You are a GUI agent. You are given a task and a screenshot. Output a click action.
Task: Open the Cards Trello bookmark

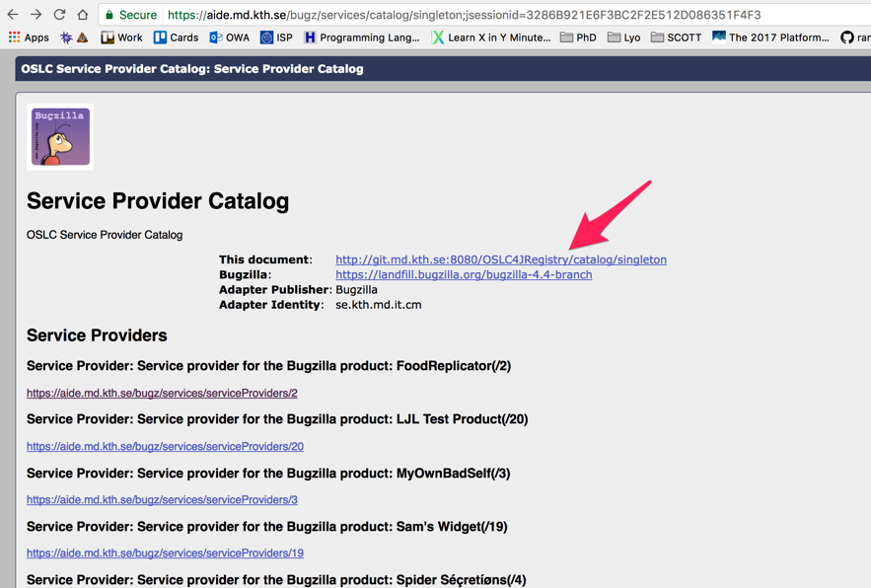point(176,37)
